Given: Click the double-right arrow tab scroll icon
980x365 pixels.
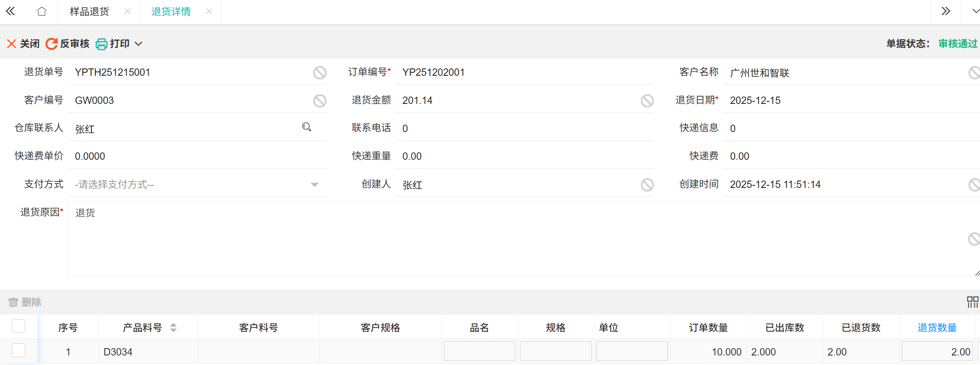Looking at the screenshot, I should pos(946,12).
